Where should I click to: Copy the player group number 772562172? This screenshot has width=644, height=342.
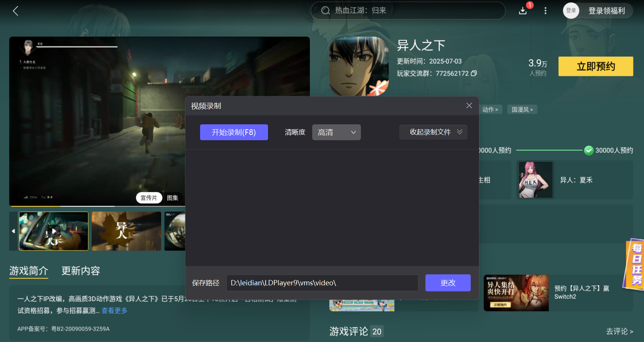pos(474,73)
